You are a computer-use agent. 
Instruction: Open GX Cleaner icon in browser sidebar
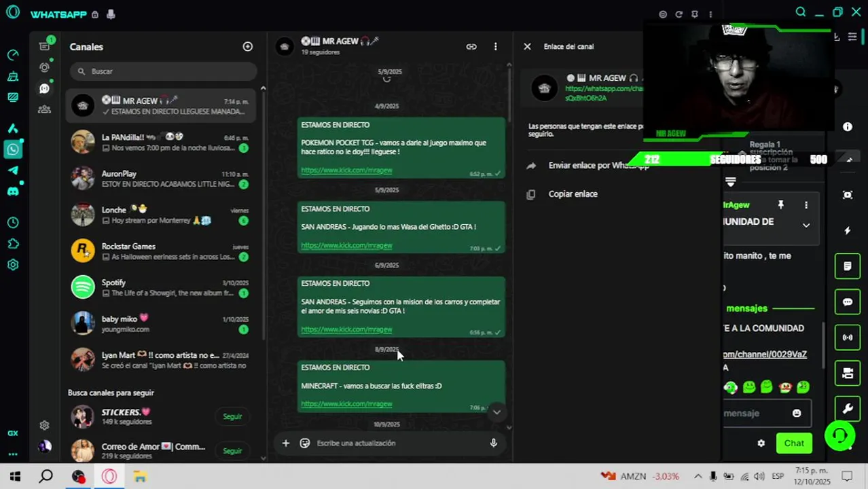click(13, 76)
